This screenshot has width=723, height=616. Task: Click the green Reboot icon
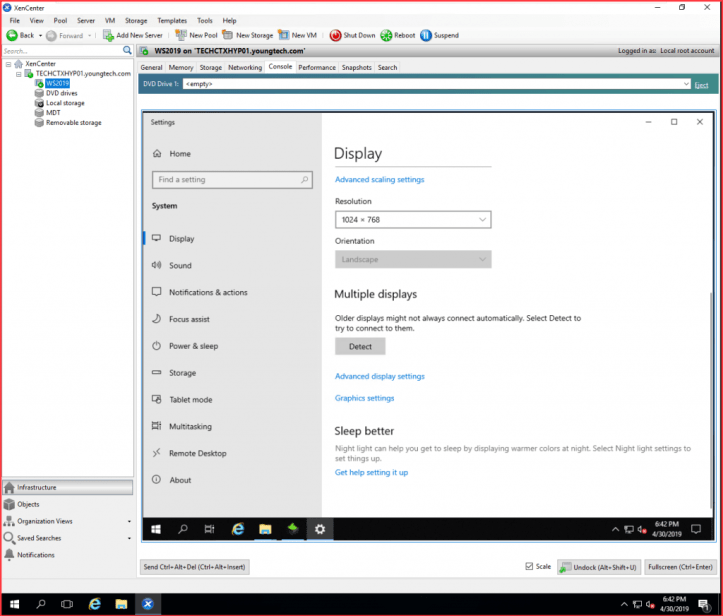(x=386, y=36)
